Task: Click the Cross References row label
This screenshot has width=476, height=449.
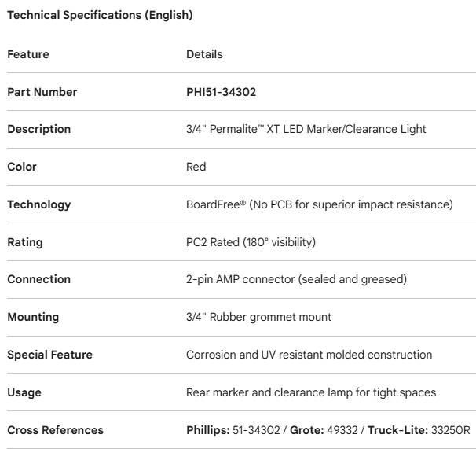Action: (55, 430)
